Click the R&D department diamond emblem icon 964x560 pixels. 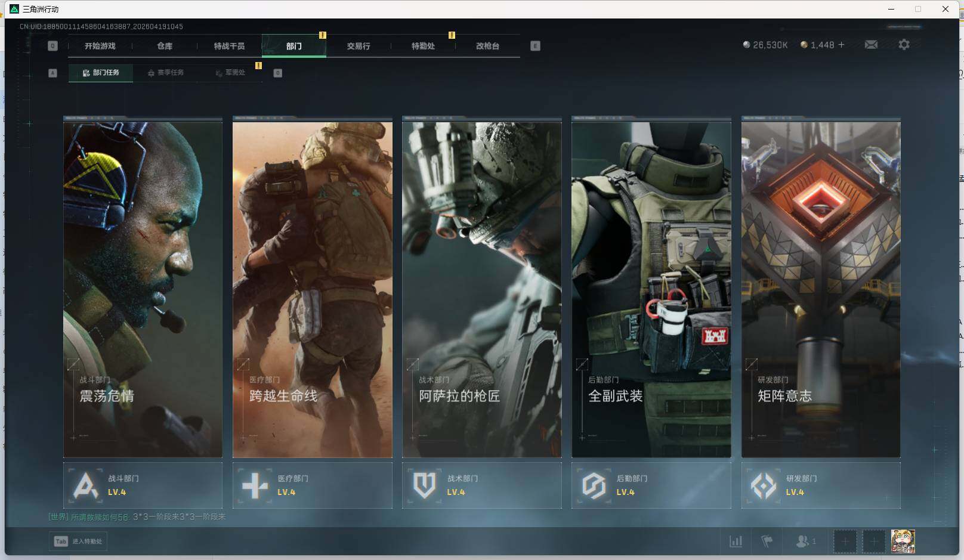tap(764, 485)
